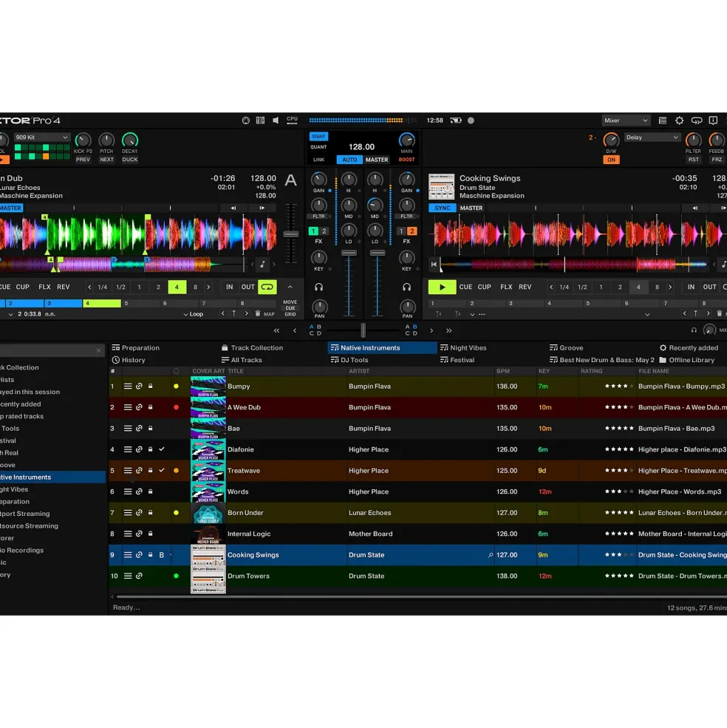Click the audio recorder dot indicator

click(471, 120)
